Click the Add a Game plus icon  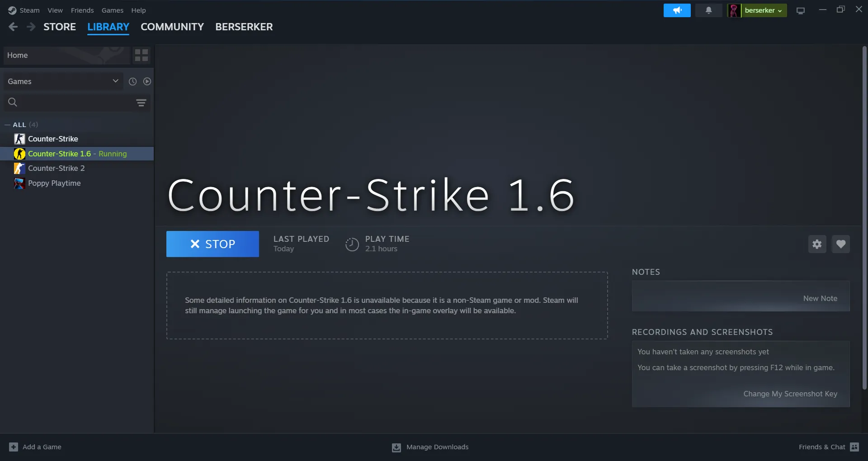(14, 447)
